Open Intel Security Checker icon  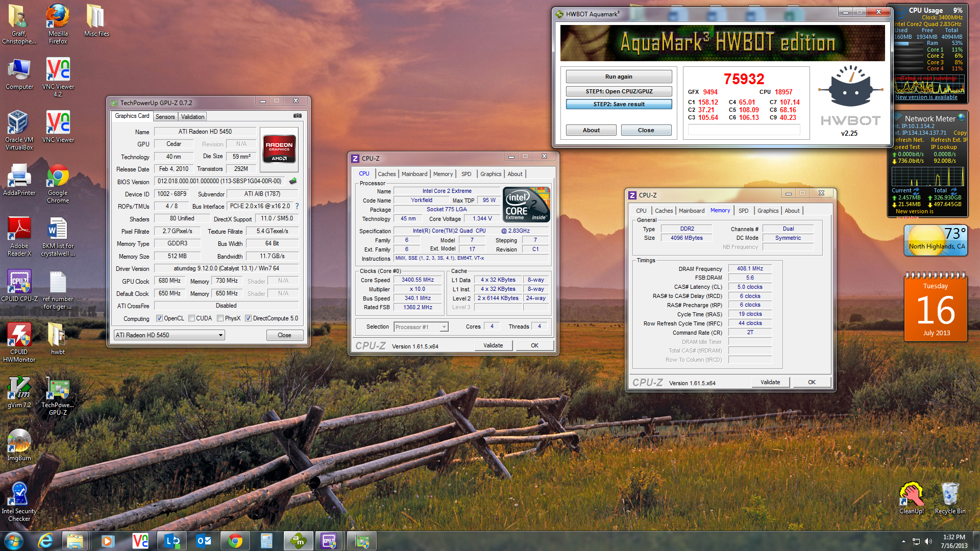point(19,502)
